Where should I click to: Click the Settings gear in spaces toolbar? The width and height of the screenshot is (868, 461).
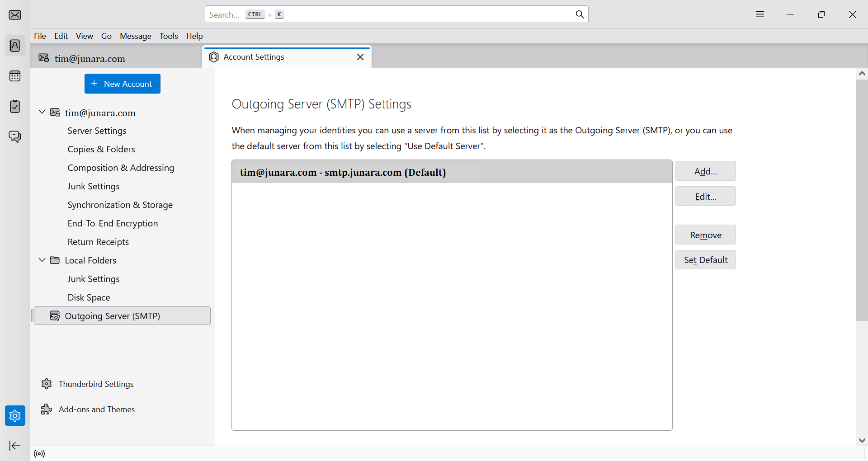point(15,415)
